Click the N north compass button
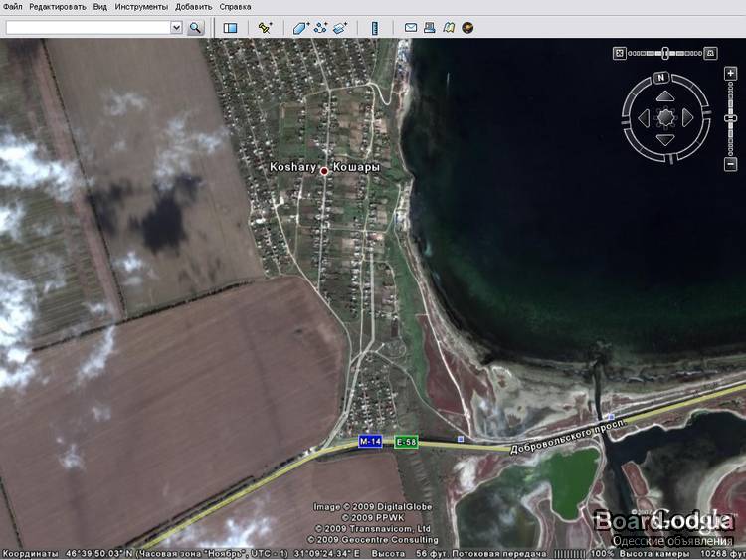This screenshot has width=746, height=560. tap(659, 77)
